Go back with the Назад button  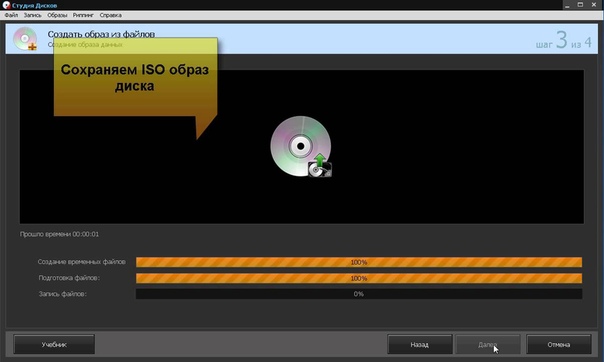tap(419, 344)
